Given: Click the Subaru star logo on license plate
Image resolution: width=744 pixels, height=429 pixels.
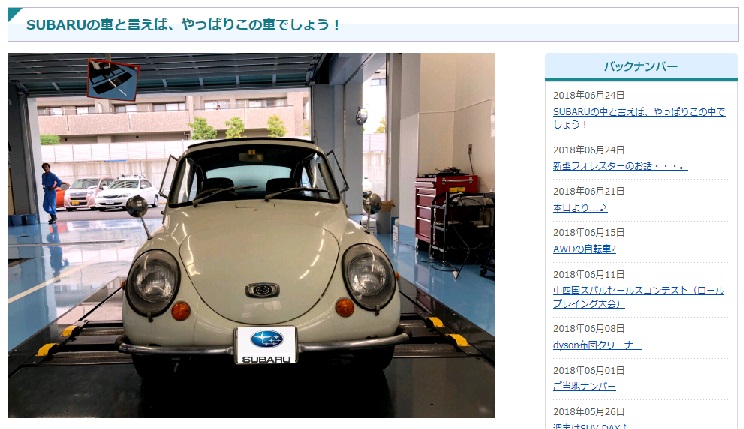Looking at the screenshot, I should pyautogui.click(x=266, y=339).
